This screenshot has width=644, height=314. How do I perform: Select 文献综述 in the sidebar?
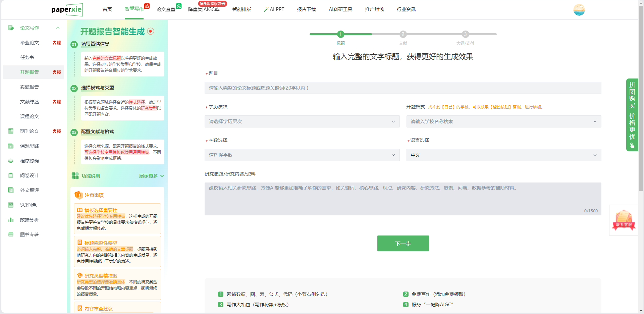click(x=30, y=102)
